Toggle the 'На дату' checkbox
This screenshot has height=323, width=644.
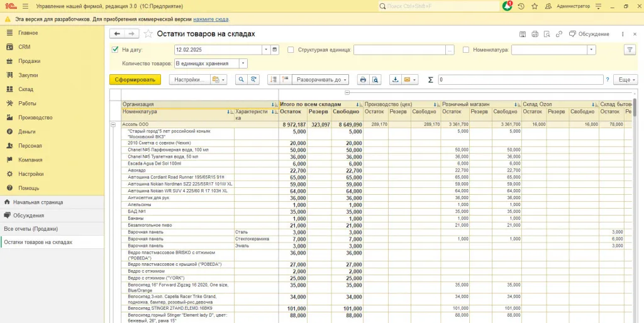(115, 50)
